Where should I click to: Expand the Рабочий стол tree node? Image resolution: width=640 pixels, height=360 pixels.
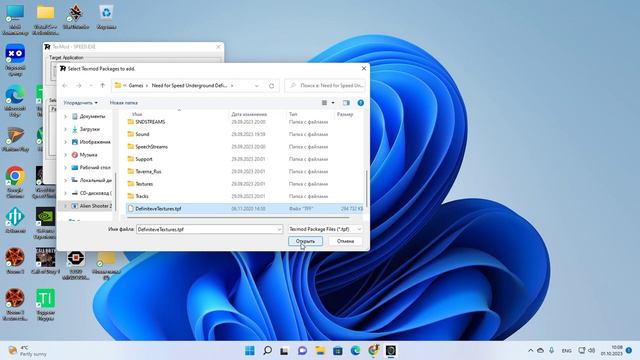click(x=65, y=167)
